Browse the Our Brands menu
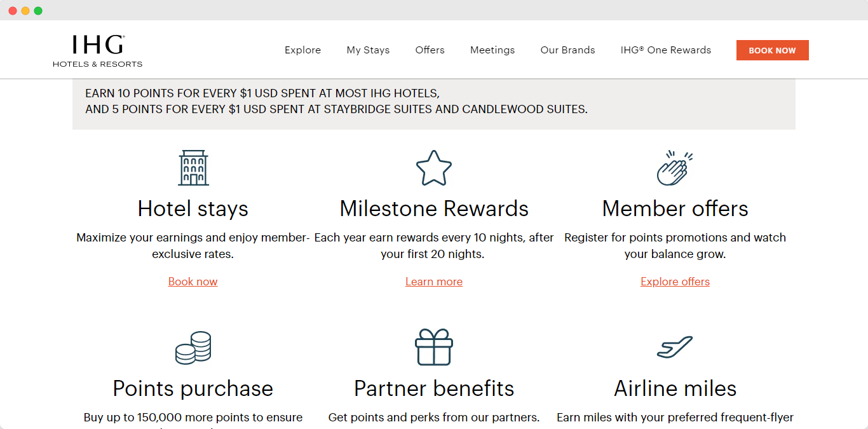Viewport: 868px width, 429px height. click(567, 50)
